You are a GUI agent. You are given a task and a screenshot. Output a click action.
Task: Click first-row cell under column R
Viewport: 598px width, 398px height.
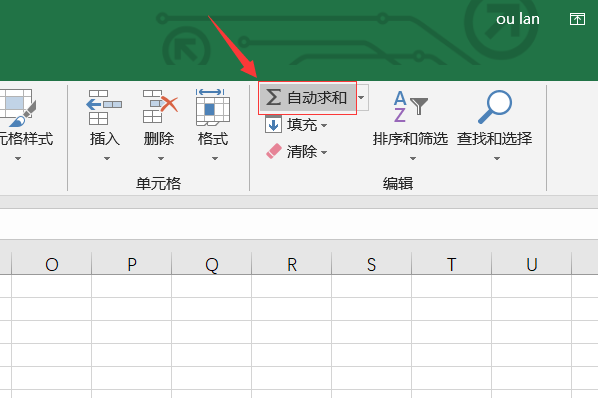(292, 286)
